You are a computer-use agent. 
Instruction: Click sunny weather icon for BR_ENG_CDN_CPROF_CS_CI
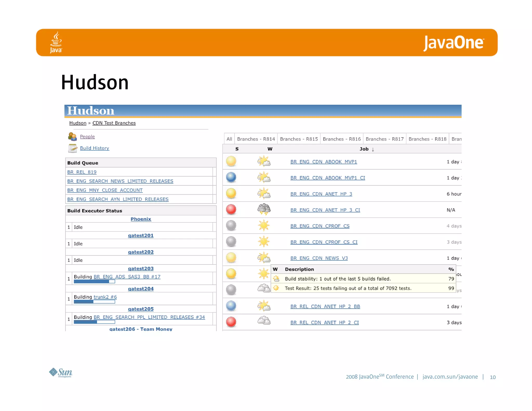[x=264, y=242]
